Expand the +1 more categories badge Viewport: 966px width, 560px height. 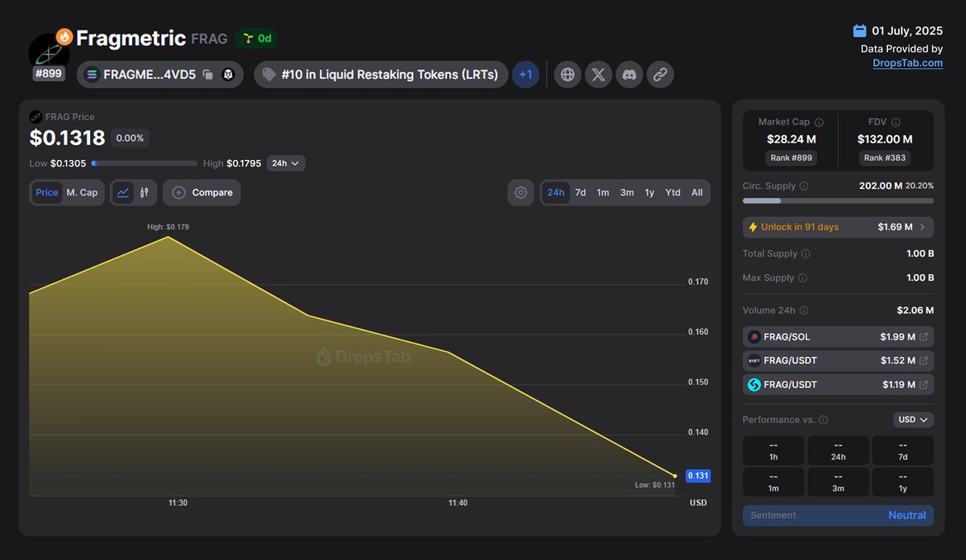point(526,75)
